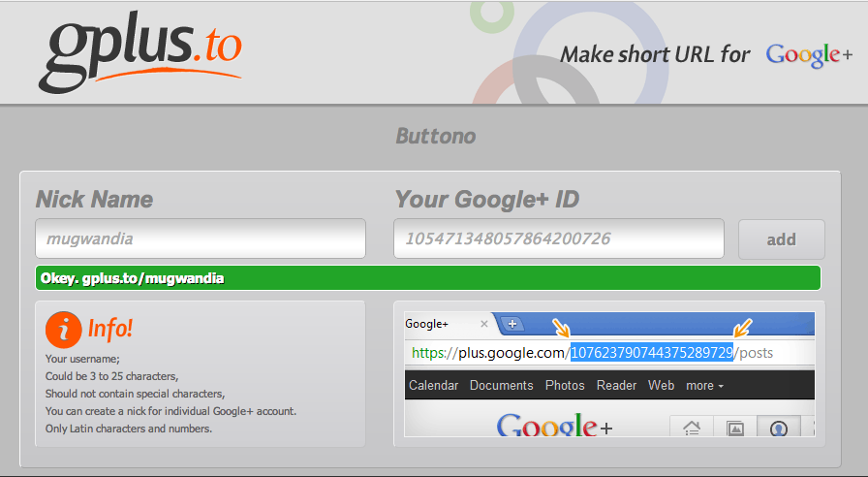The height and width of the screenshot is (477, 868).
Task: Click the add button
Action: (x=781, y=239)
